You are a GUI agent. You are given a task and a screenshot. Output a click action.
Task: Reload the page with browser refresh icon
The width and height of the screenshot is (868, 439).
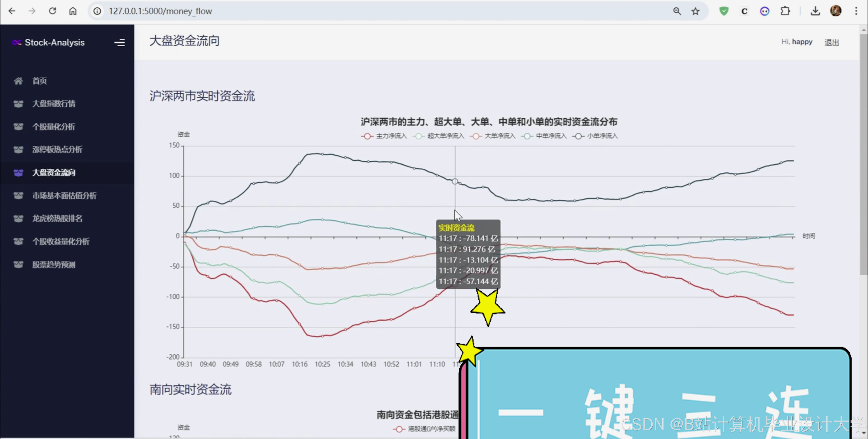pyautogui.click(x=53, y=11)
